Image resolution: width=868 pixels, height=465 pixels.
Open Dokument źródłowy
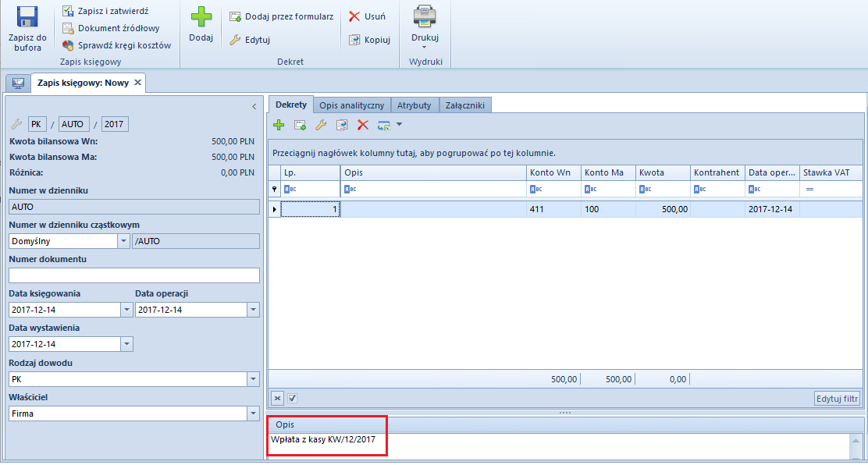112,28
